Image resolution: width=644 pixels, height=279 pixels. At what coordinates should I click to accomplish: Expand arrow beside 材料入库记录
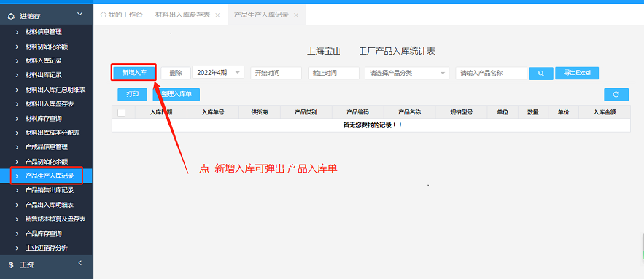tap(17, 60)
